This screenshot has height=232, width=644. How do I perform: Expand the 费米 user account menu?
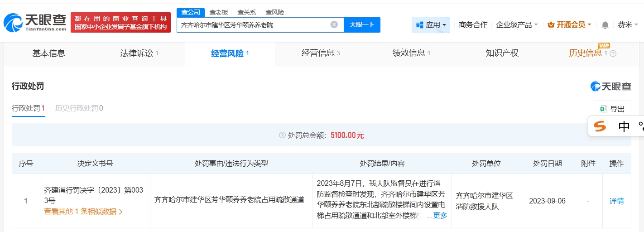(x=627, y=25)
